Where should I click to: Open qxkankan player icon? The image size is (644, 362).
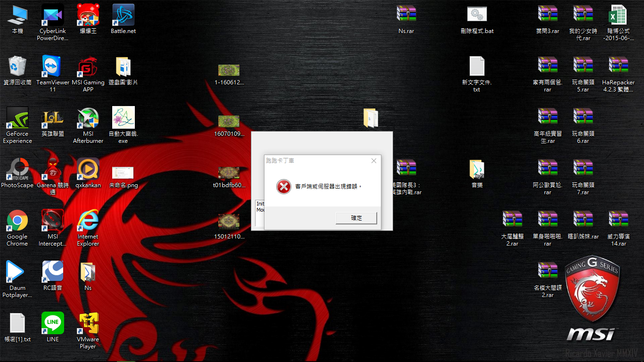(88, 173)
